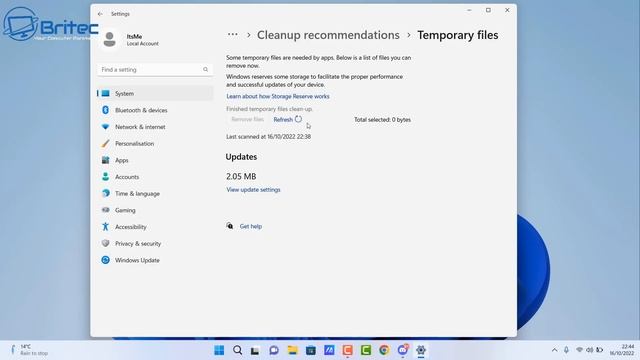This screenshot has height=360, width=640.
Task: Go back to Cleanup recommendations breadcrumb
Action: (x=328, y=35)
